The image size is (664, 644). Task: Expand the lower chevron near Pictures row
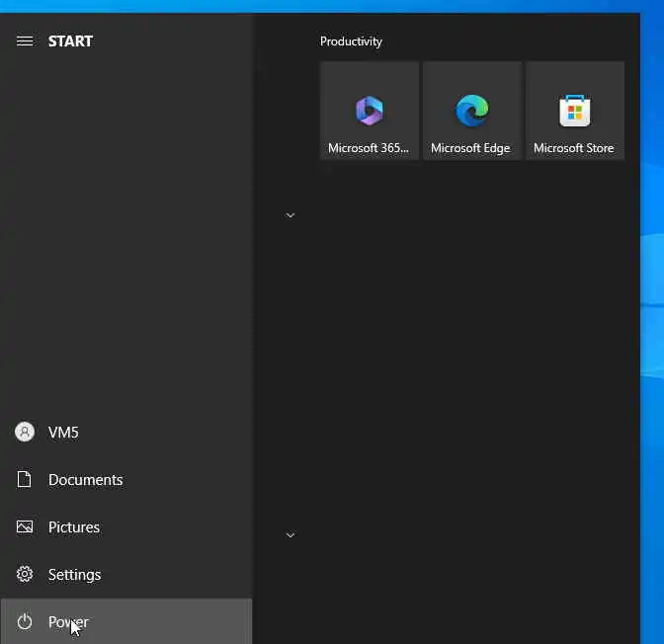(x=290, y=534)
